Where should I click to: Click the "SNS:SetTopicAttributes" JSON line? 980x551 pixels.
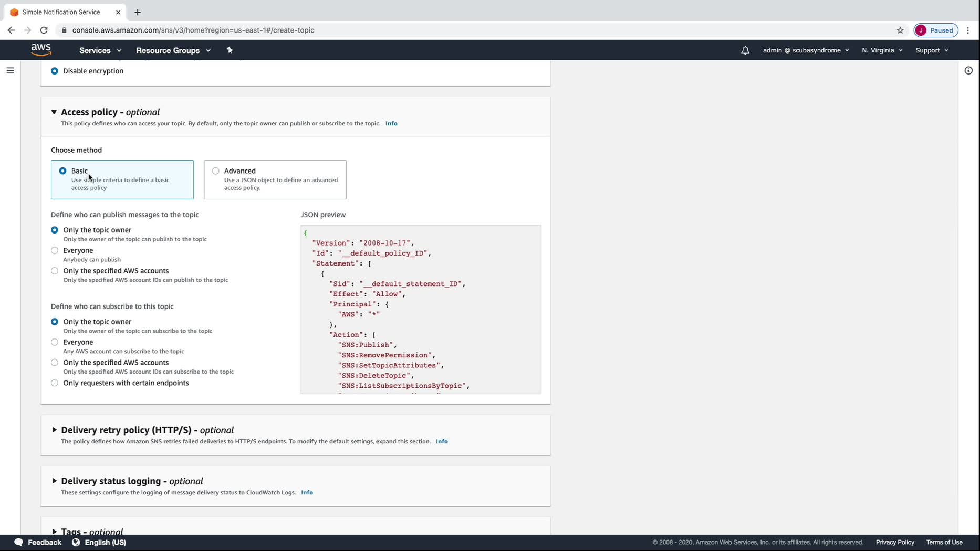(391, 365)
